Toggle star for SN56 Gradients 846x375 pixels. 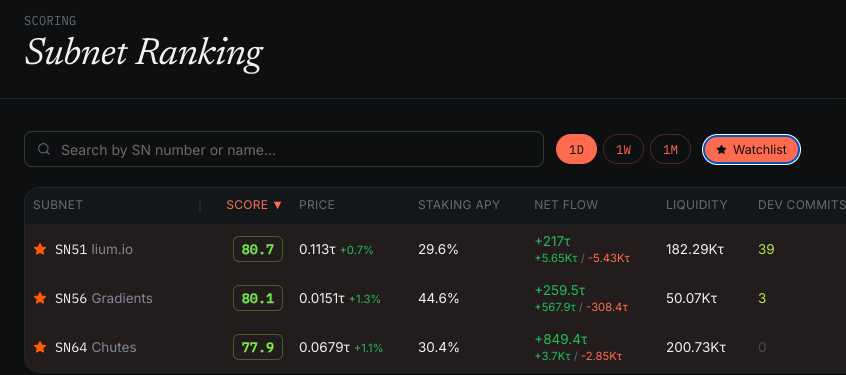coord(40,298)
